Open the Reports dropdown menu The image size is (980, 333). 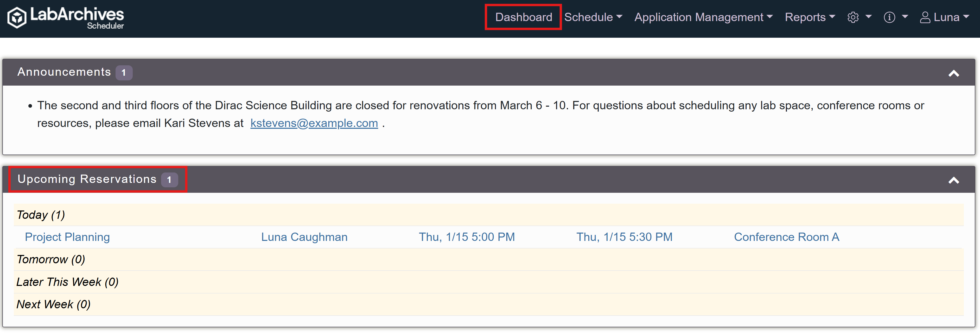tap(810, 17)
